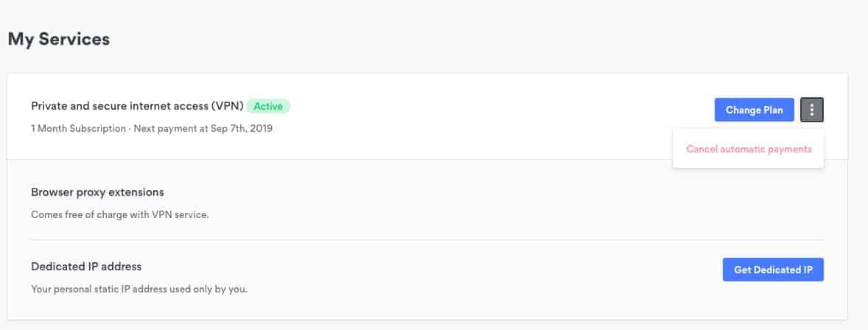This screenshot has width=868, height=330.
Task: Open the three-dot more options menu
Action: tap(811, 110)
